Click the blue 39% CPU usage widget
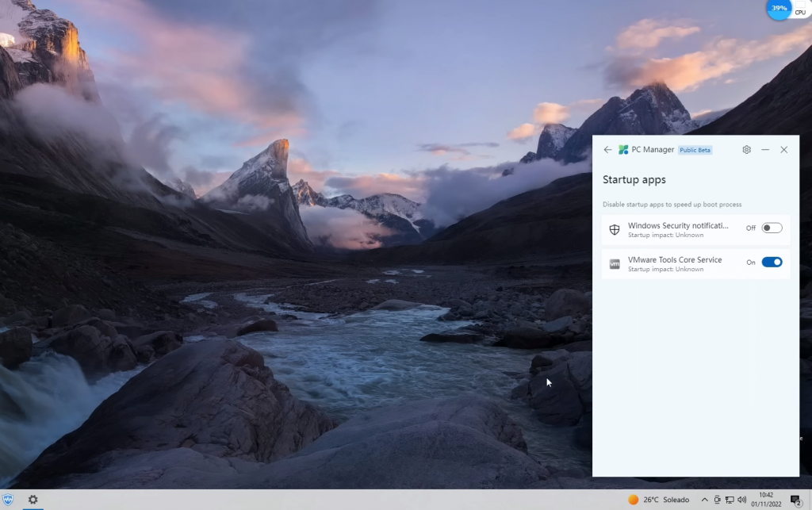This screenshot has width=812, height=510. point(780,9)
